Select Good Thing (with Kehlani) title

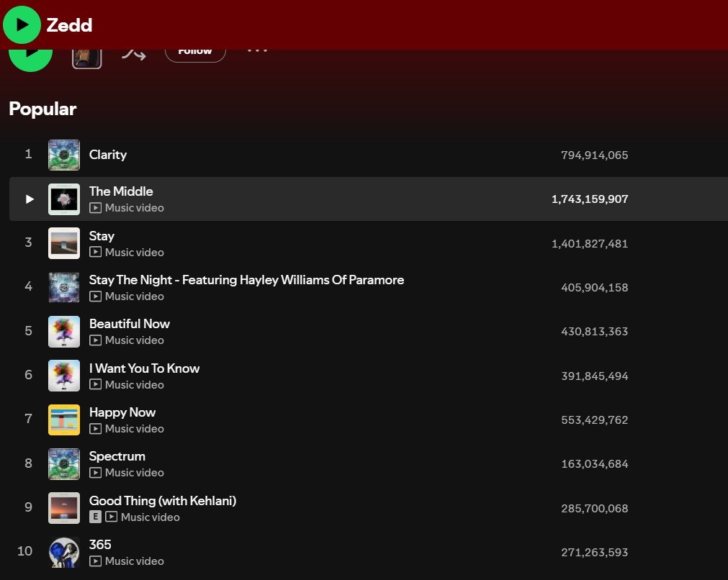point(163,501)
